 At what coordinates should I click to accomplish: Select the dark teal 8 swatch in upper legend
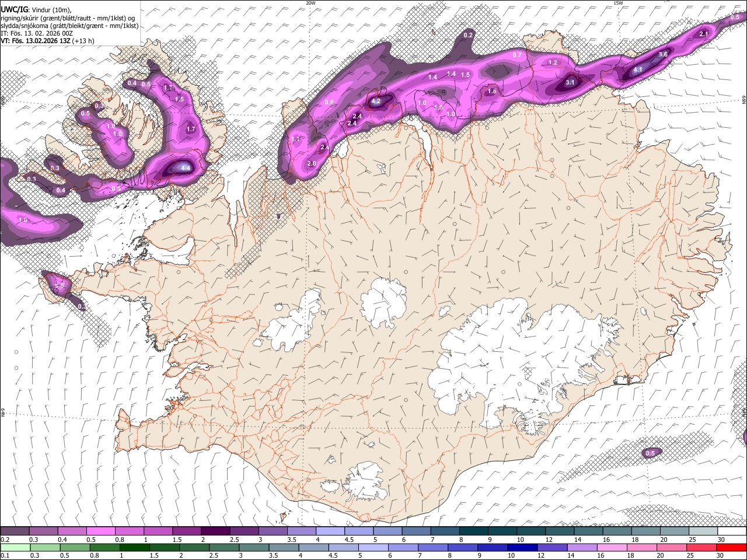point(474,531)
